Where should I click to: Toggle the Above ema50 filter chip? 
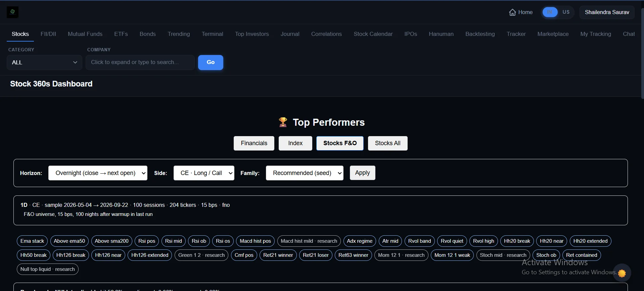70,241
